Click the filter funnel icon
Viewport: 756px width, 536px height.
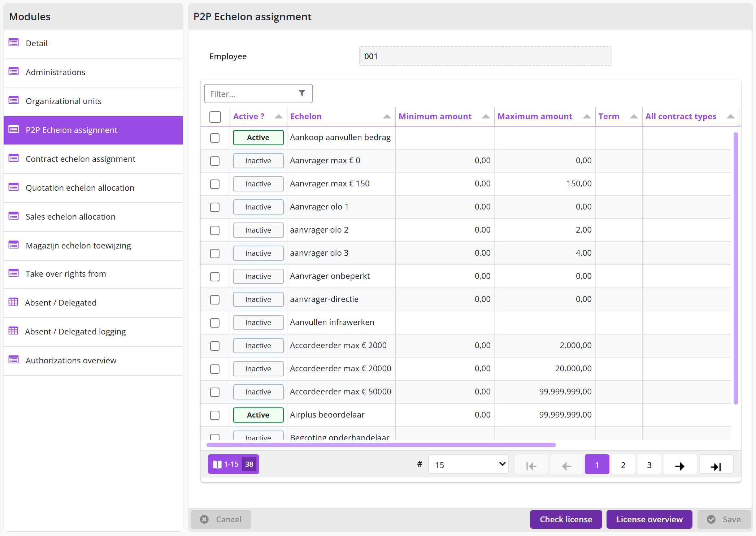[x=302, y=94]
